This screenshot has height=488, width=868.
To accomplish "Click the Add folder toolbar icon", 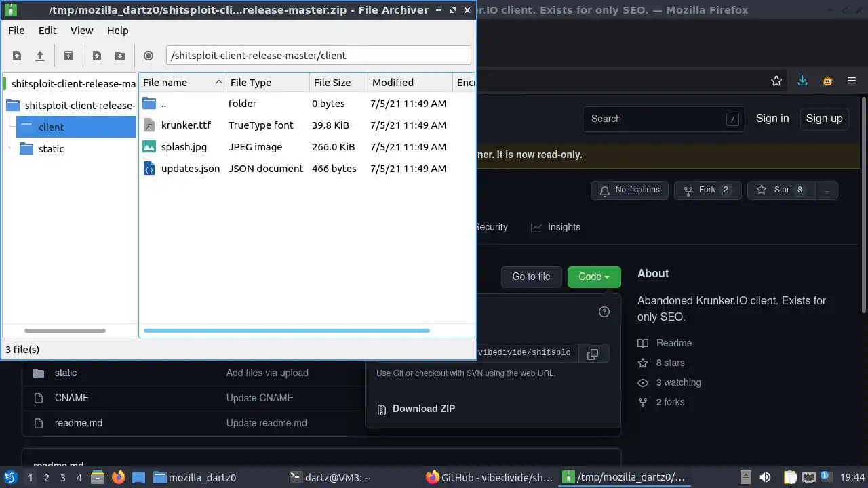I will (120, 56).
